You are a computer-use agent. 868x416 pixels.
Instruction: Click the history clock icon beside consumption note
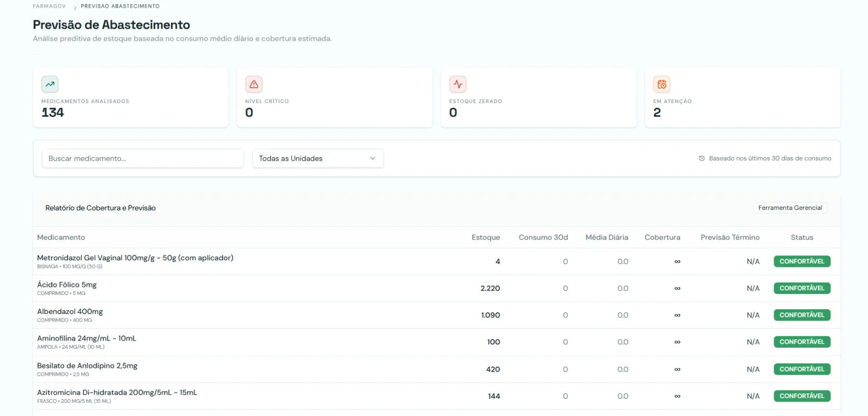coord(702,158)
